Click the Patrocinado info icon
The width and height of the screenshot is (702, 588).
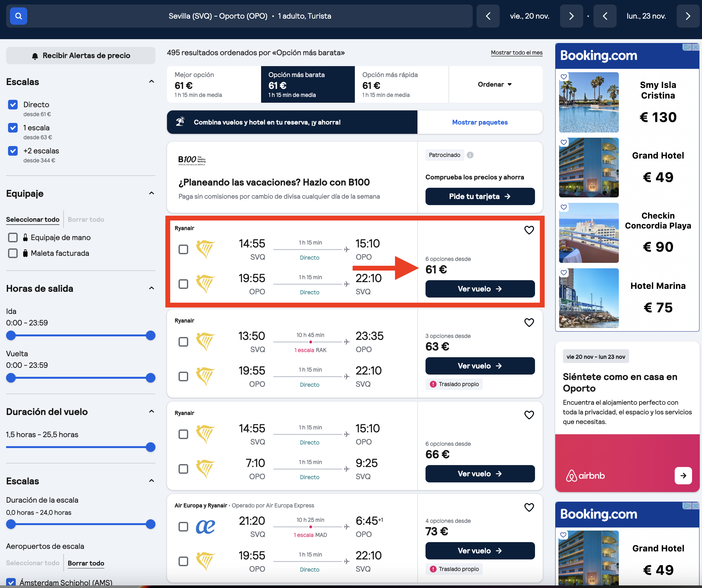coord(470,155)
